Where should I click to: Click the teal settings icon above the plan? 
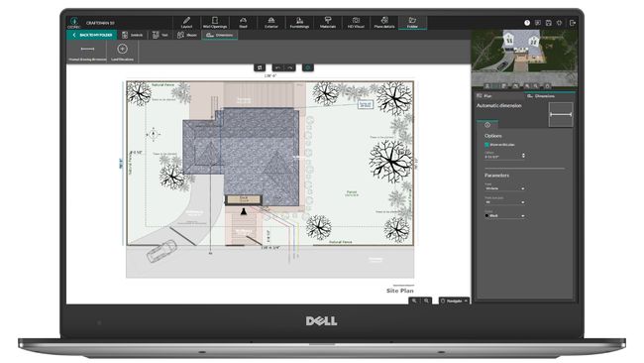coord(308,67)
